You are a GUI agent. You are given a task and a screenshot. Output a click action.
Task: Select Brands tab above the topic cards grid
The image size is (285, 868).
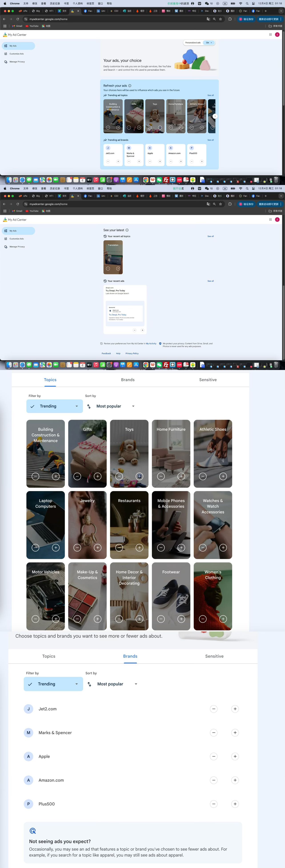coord(128,380)
